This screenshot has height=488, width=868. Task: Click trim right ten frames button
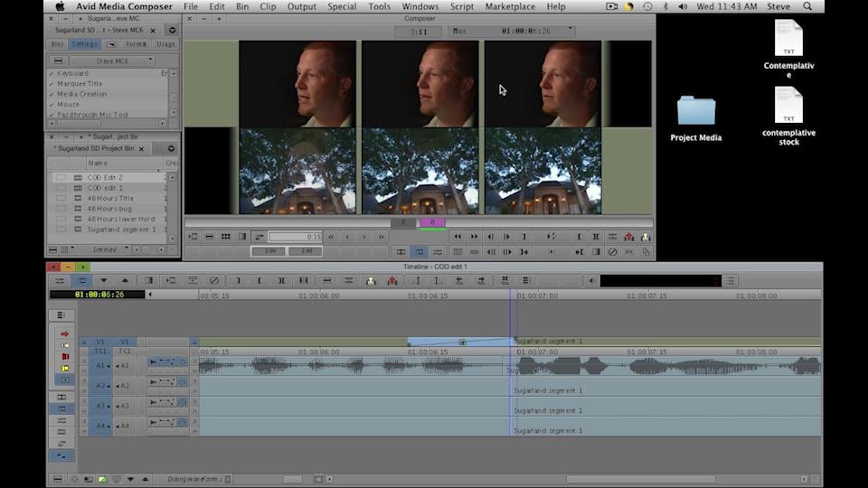coord(381,237)
